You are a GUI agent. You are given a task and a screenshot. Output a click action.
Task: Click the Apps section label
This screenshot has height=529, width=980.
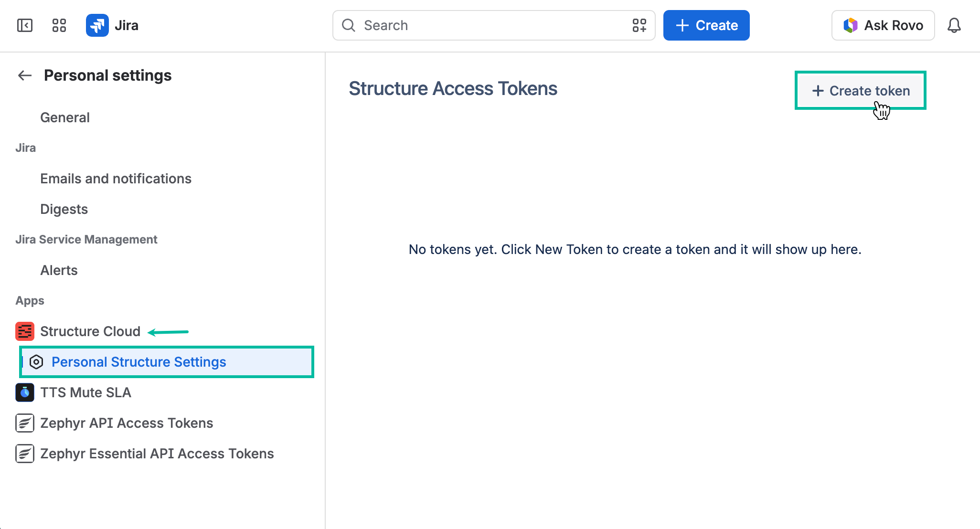coord(30,301)
